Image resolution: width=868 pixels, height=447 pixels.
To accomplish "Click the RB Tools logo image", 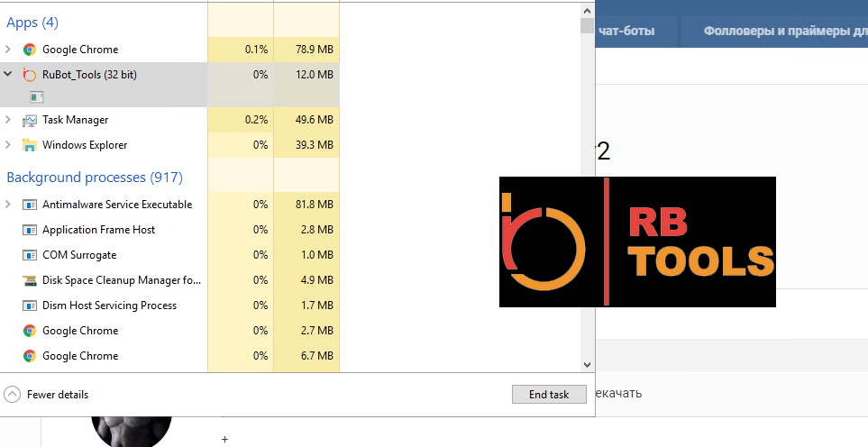I will coord(637,242).
